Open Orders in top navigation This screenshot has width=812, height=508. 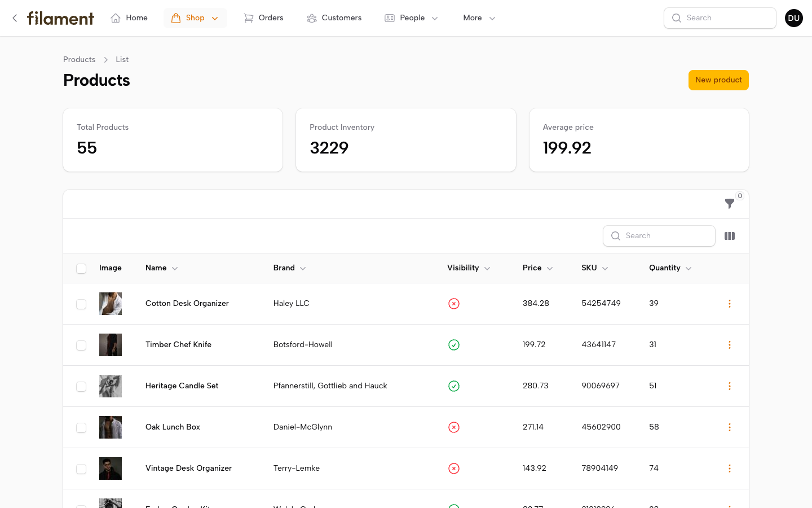263,18
